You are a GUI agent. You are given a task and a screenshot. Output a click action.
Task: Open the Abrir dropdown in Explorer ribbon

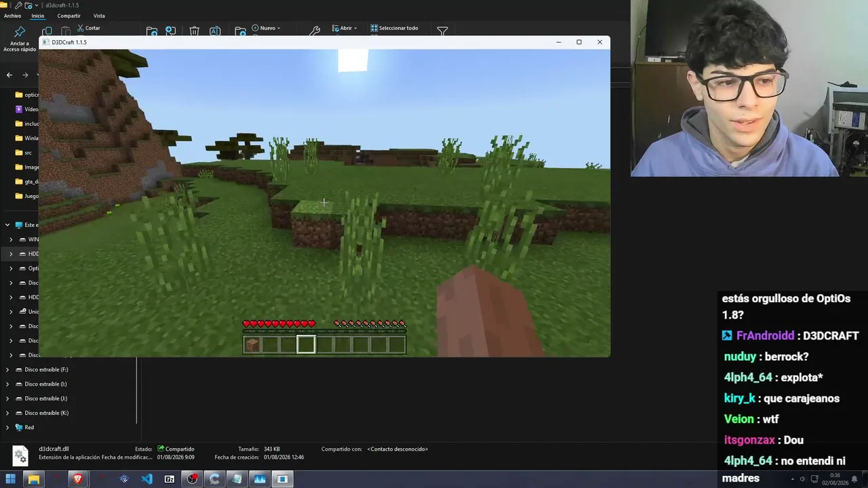click(344, 28)
